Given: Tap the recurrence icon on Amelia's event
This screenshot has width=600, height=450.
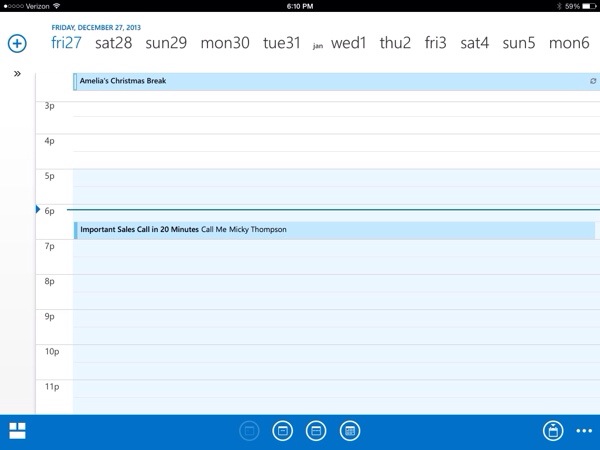Looking at the screenshot, I should tap(593, 81).
